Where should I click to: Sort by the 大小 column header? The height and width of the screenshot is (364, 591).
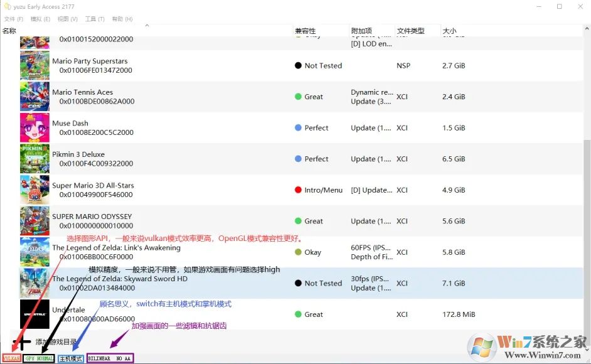click(449, 31)
